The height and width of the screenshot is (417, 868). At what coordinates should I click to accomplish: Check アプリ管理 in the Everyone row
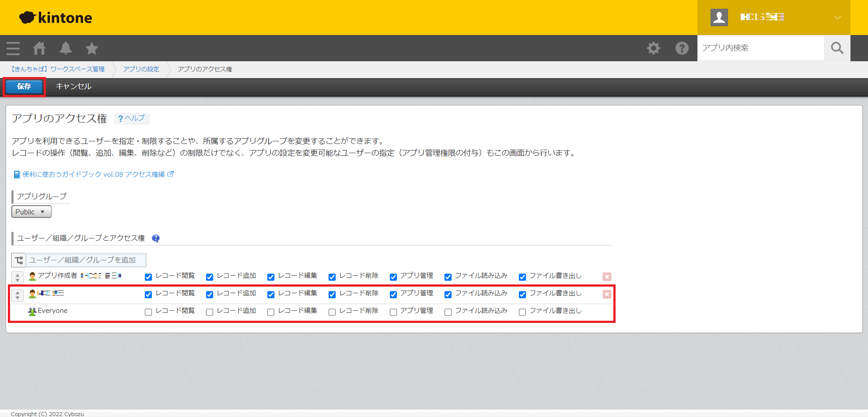393,312
